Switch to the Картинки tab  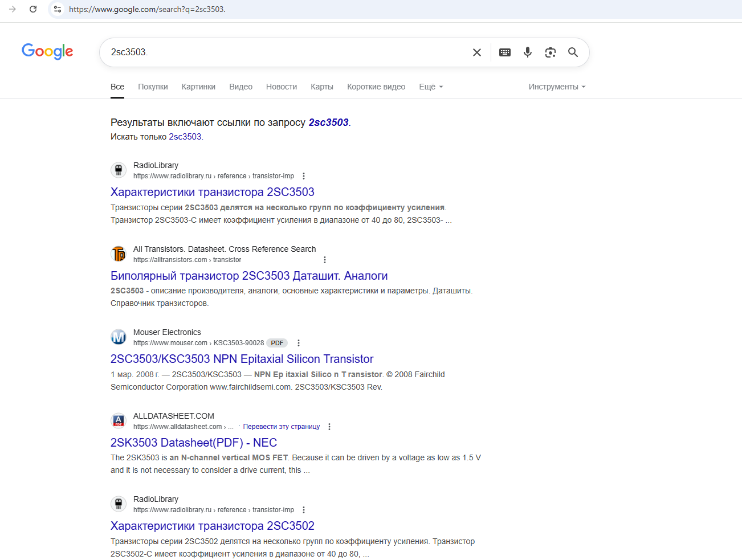click(198, 87)
